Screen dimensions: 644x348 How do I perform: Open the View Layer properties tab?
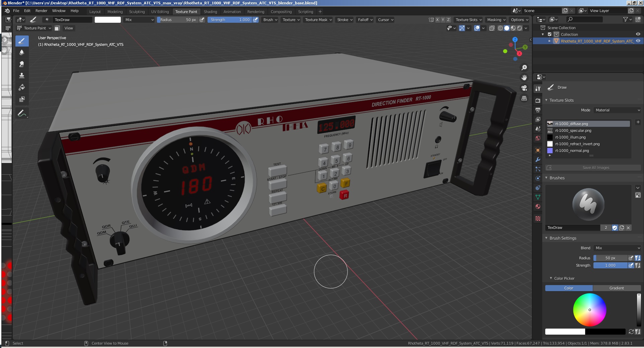coord(538,119)
